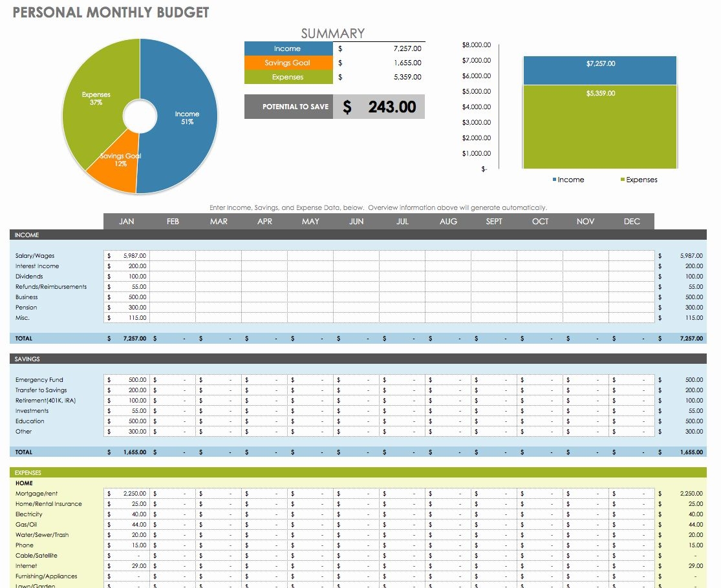Select the MAY column header
This screenshot has height=588, width=721.
[x=310, y=222]
